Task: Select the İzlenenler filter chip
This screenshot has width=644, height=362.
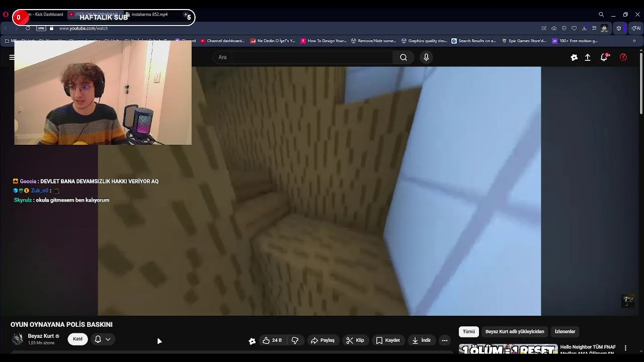Action: pyautogui.click(x=565, y=331)
